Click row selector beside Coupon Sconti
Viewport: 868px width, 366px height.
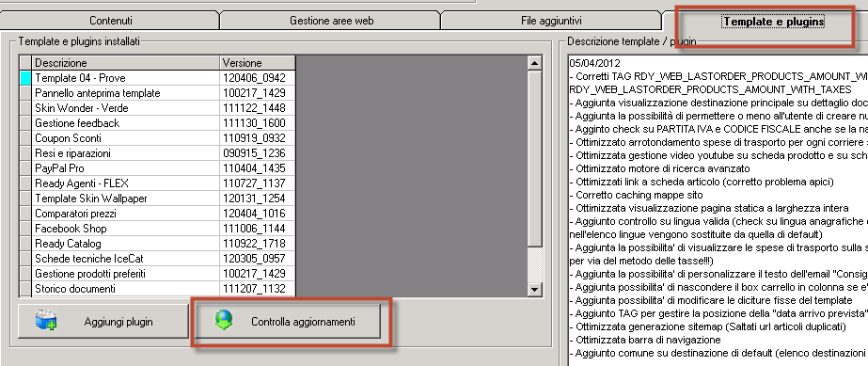[x=25, y=138]
